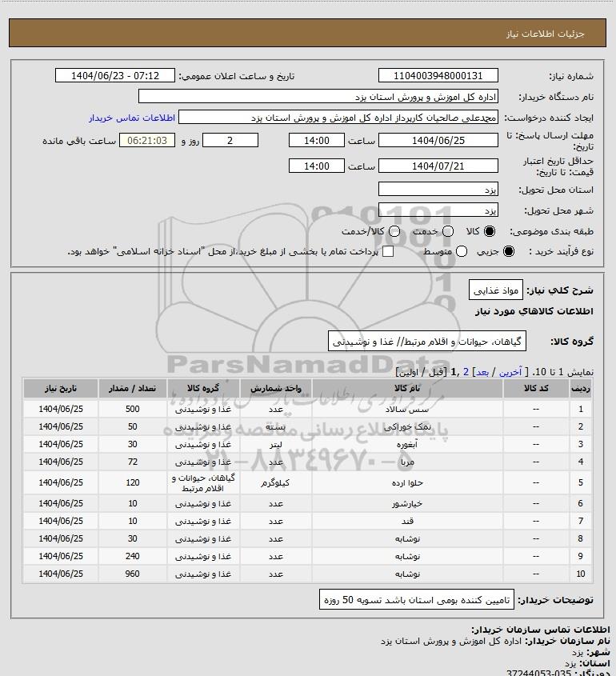Go to the آخرین results page
Image resolution: width=616 pixels, height=676 pixels.
510,372
